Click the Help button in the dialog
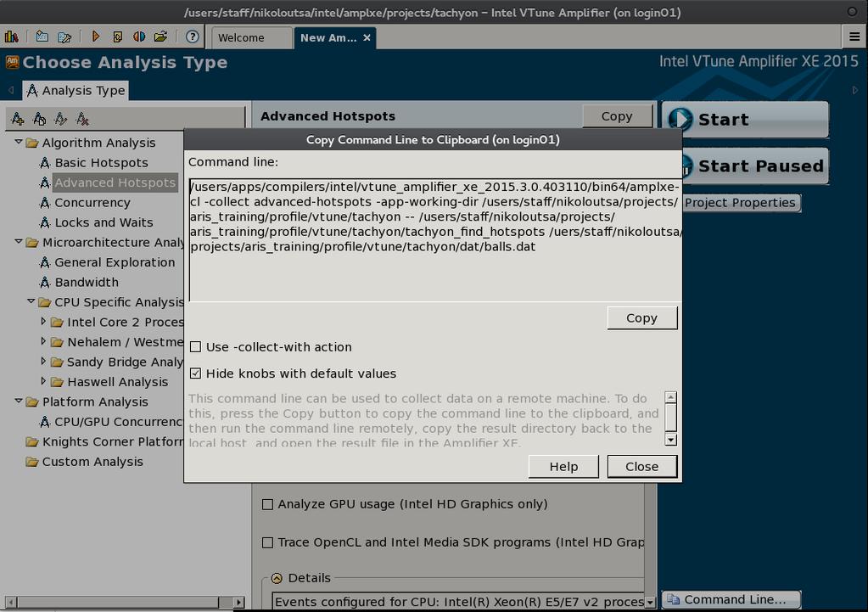868x612 pixels. [563, 466]
